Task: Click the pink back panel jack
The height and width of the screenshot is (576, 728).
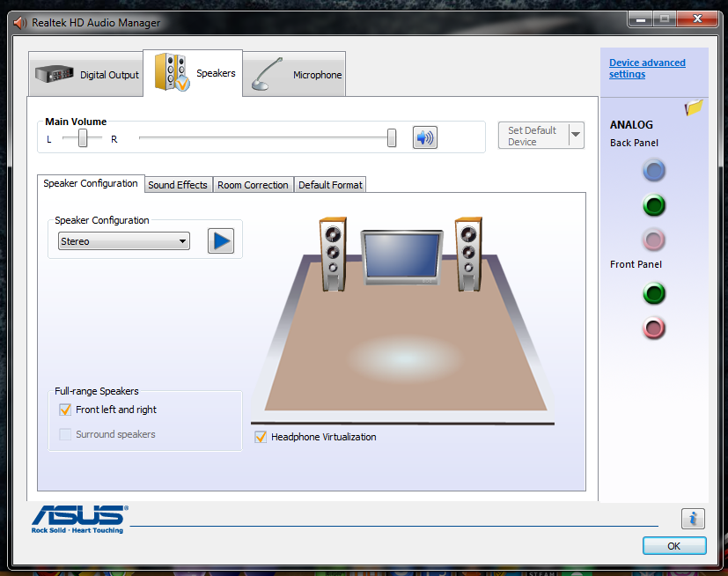Action: (653, 240)
